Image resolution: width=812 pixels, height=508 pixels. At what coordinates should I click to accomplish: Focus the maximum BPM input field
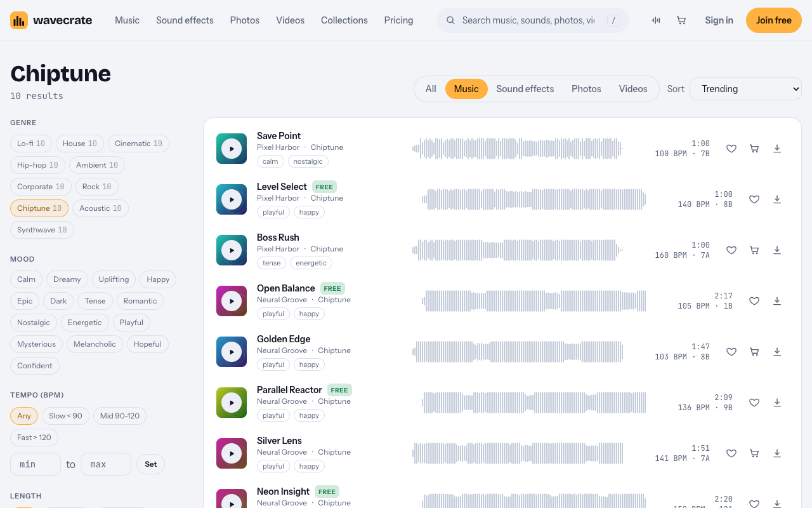click(106, 464)
